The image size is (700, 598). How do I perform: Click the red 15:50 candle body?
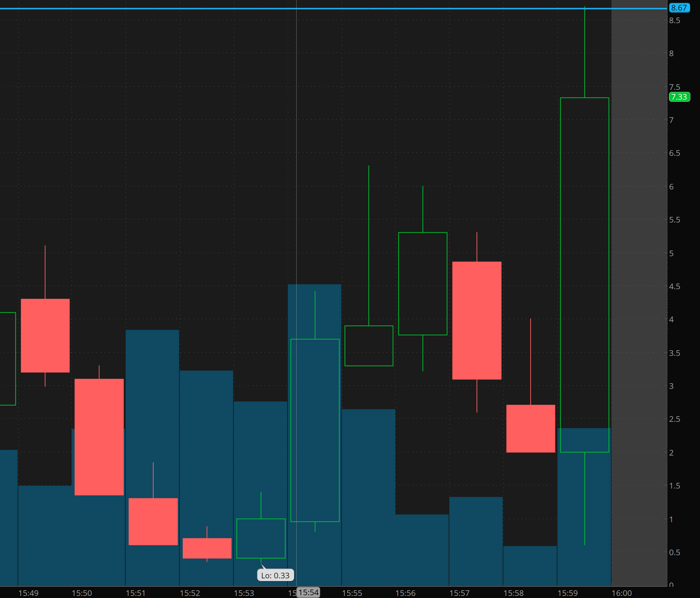99,437
